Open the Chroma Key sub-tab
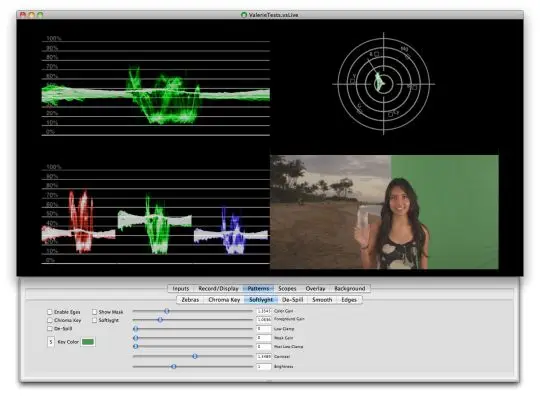540x399 pixels. 224,300
